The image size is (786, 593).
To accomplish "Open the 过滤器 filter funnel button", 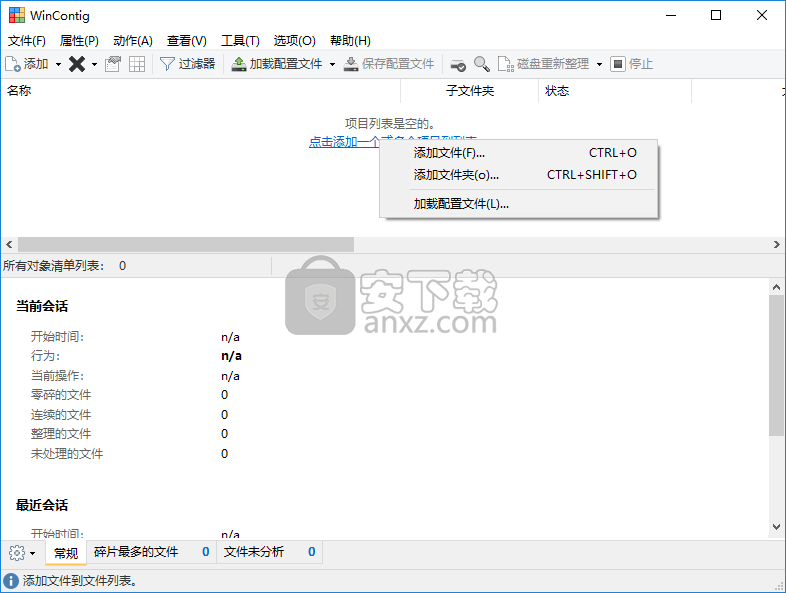I will click(187, 64).
